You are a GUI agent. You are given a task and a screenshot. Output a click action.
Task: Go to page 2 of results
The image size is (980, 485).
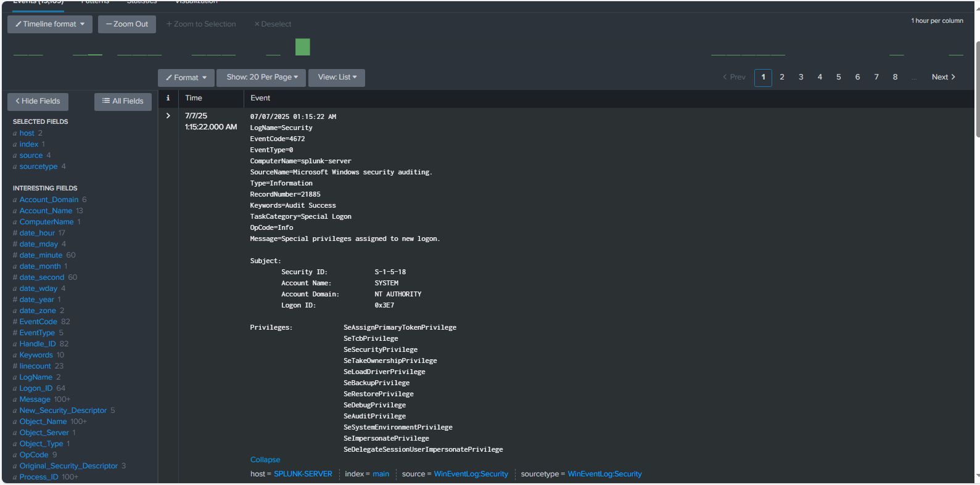781,77
